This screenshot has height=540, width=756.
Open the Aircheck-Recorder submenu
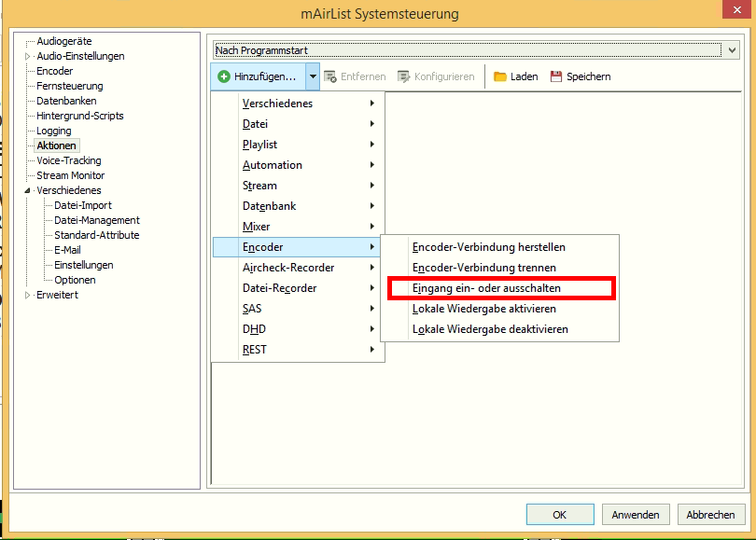click(299, 268)
